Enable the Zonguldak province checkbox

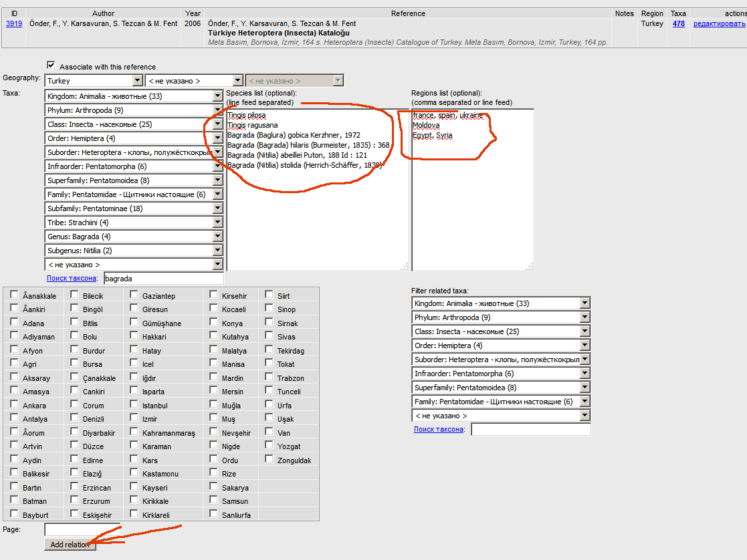(270, 460)
